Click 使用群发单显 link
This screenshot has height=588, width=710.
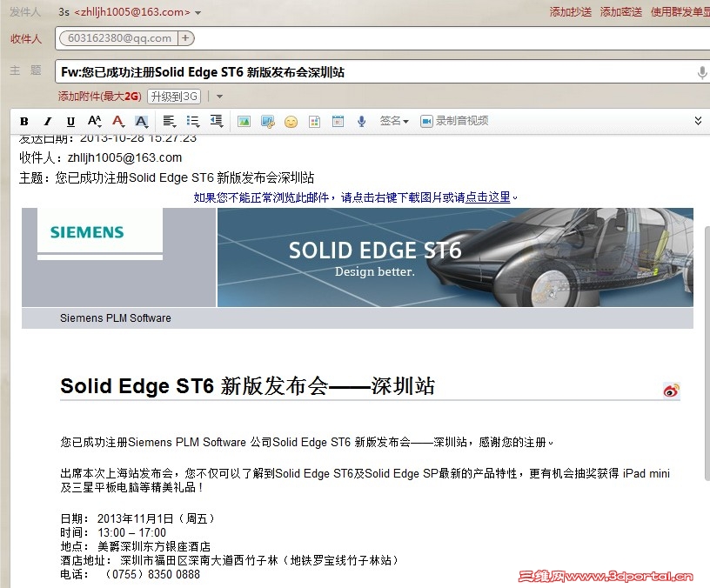[680, 12]
